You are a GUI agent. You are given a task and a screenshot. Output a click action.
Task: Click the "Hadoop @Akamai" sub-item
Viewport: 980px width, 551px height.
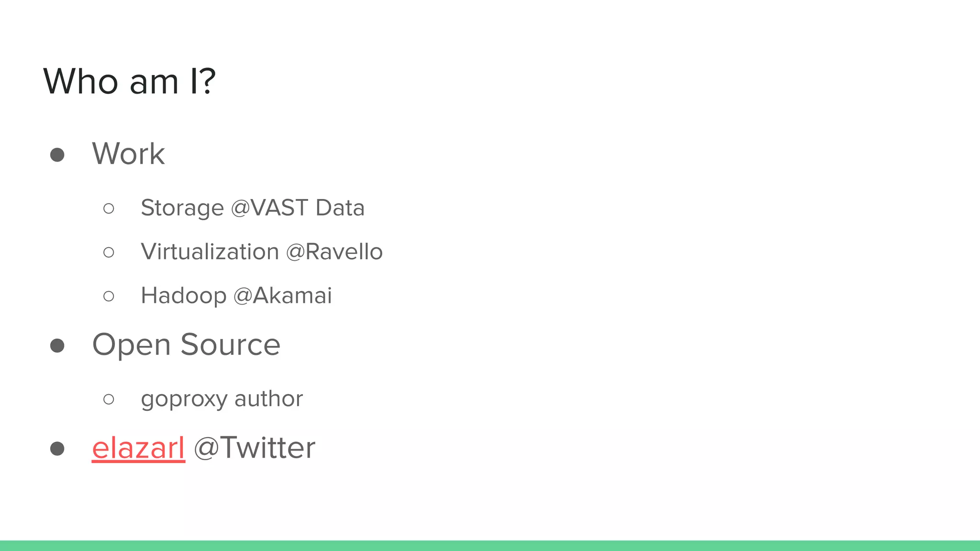[x=236, y=296]
